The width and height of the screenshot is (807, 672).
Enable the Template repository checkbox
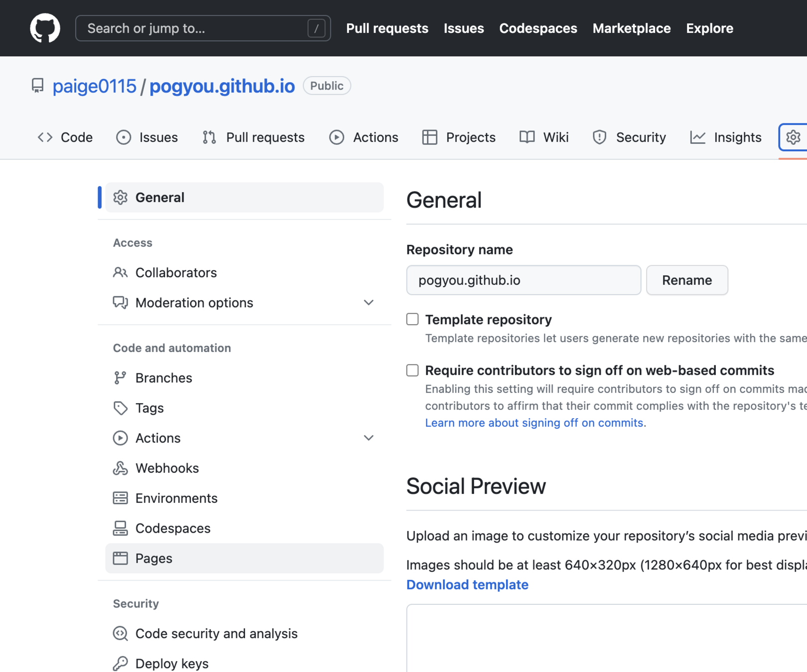click(412, 319)
